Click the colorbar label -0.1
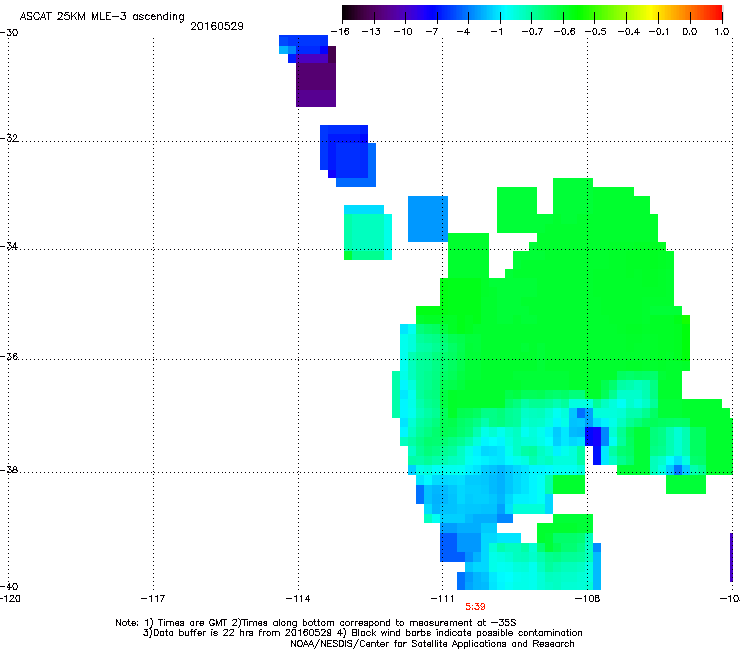This screenshot has width=740, height=650. tap(659, 32)
